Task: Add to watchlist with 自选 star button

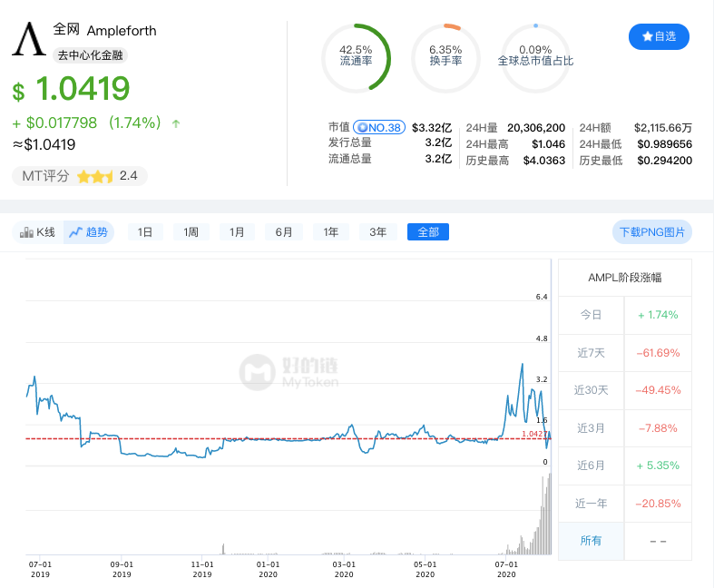Action: (x=659, y=36)
